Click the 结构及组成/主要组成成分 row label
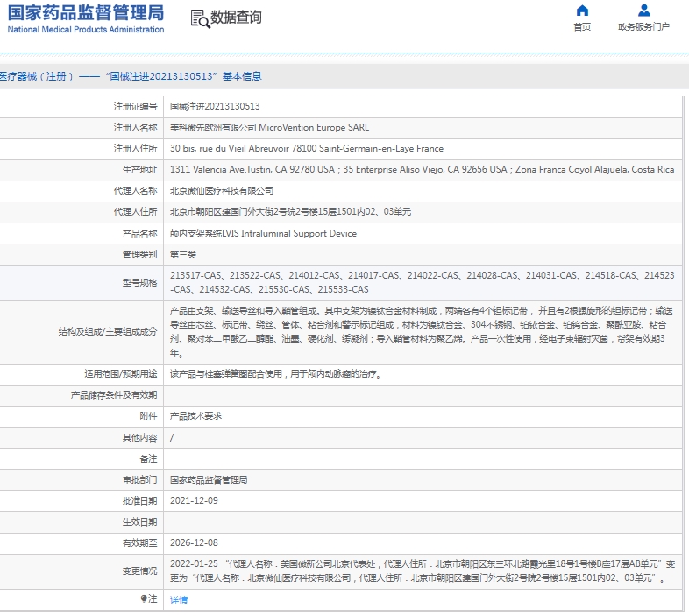Viewport: 689px width, 616px height. (108, 332)
